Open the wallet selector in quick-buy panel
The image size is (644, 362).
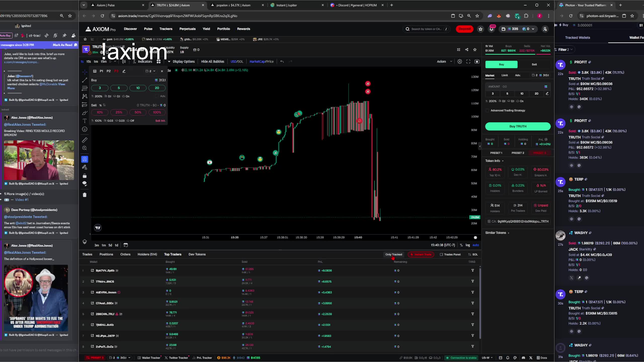150,71
